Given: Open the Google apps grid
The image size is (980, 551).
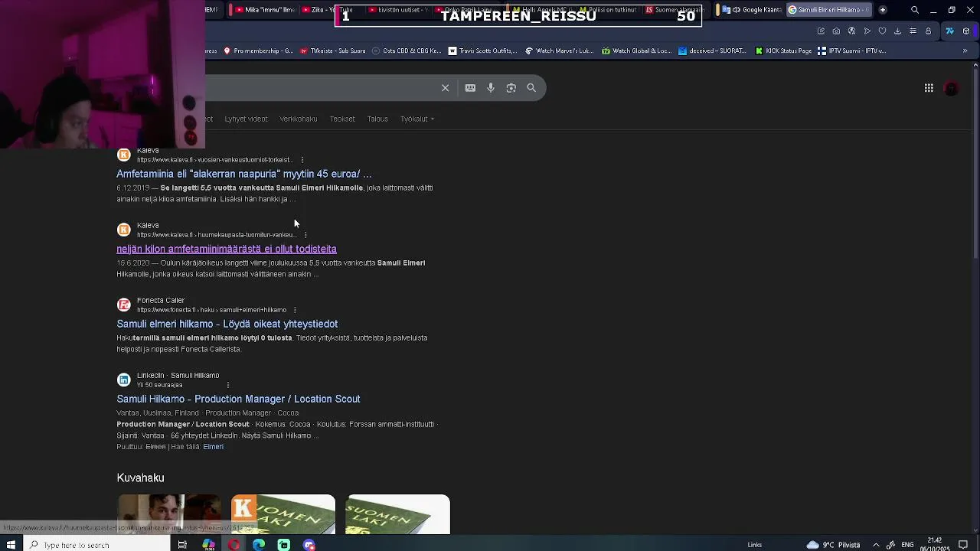Looking at the screenshot, I should coord(929,88).
